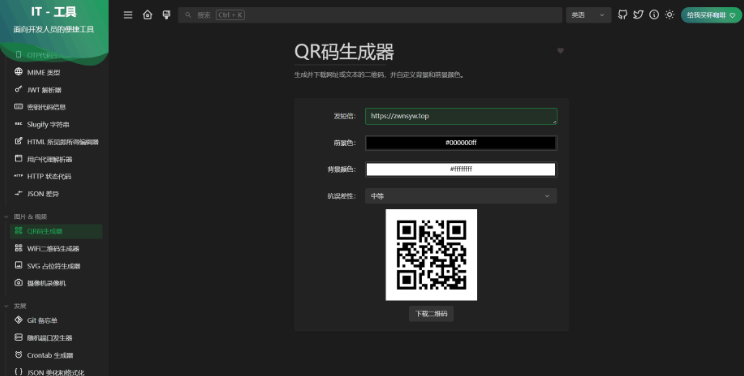This screenshot has height=376, width=744.
Task: Collapse the Images & Videos section
Action: [x=27, y=216]
